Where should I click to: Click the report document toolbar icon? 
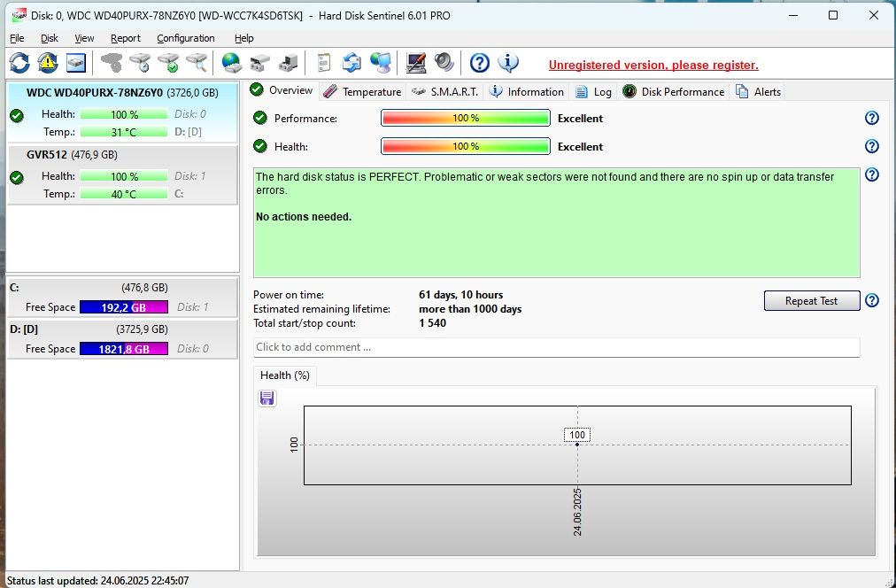click(323, 62)
